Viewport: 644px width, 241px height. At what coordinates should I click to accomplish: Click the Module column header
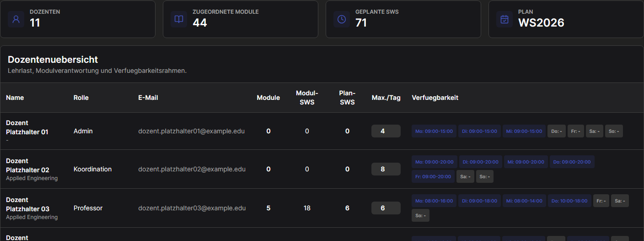(268, 98)
